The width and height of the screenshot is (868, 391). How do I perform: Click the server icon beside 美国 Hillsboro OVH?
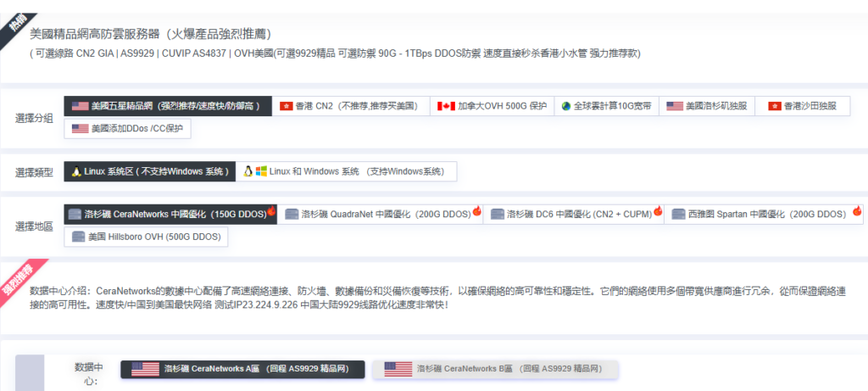(78, 237)
